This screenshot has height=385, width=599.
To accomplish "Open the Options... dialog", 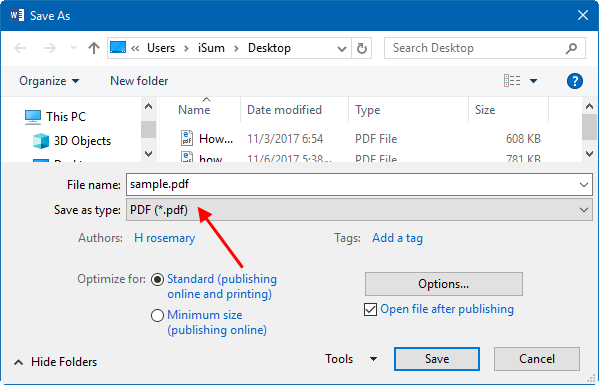I will (x=444, y=284).
